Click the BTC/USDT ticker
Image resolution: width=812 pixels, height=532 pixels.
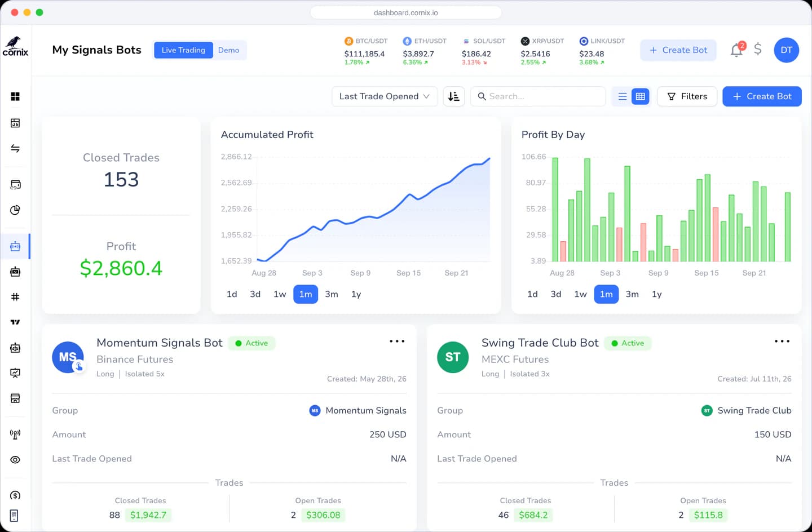tap(365, 51)
